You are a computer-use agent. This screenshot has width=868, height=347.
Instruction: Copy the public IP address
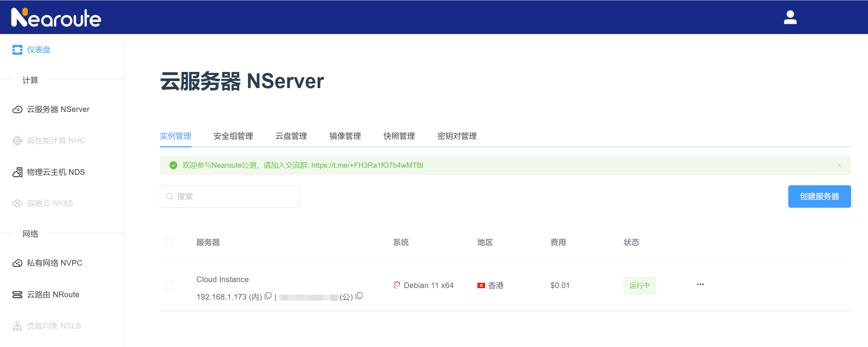pos(359,296)
